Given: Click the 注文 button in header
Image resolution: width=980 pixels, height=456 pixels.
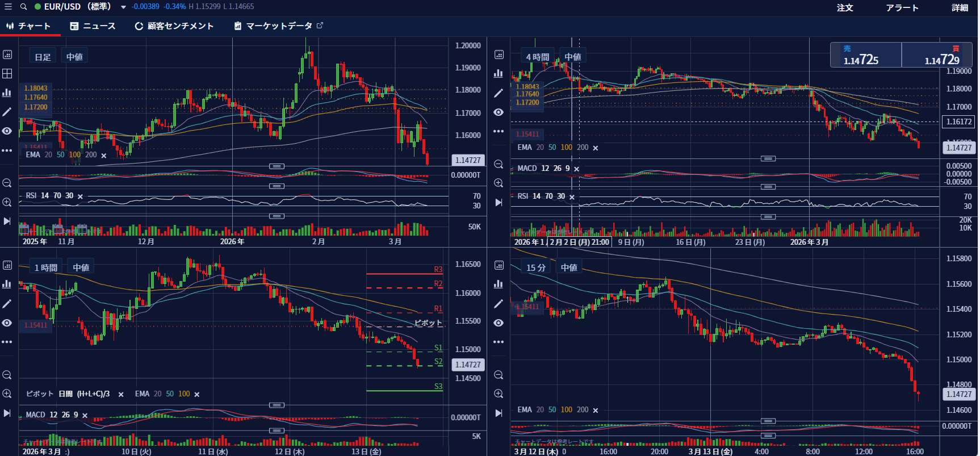Looking at the screenshot, I should pyautogui.click(x=845, y=7).
